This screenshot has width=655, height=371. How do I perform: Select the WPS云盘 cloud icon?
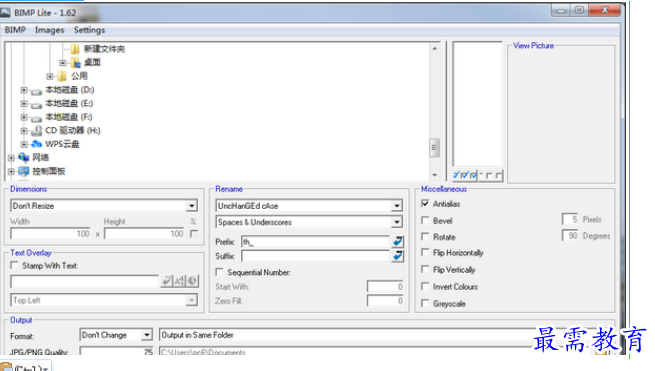37,144
